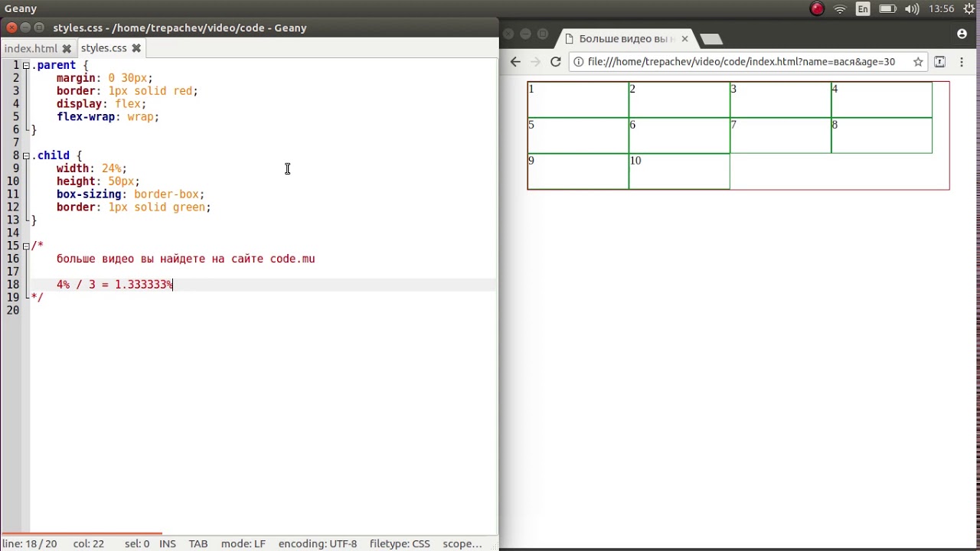Click the browser forward arrow
This screenshot has height=551, width=980.
535,62
